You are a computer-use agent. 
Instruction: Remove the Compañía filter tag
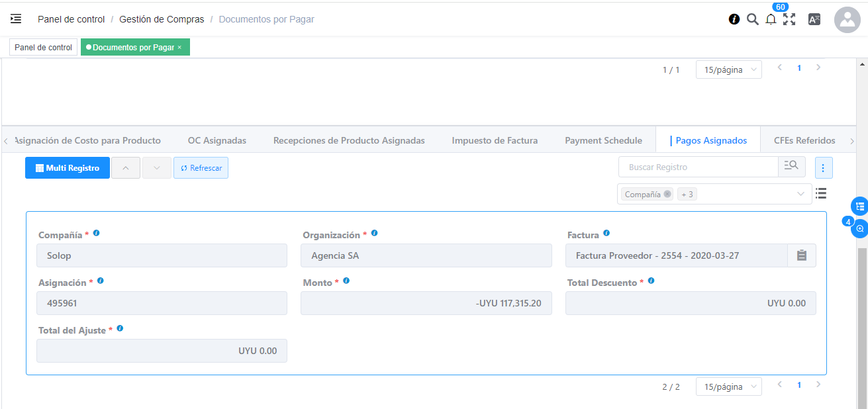click(667, 194)
